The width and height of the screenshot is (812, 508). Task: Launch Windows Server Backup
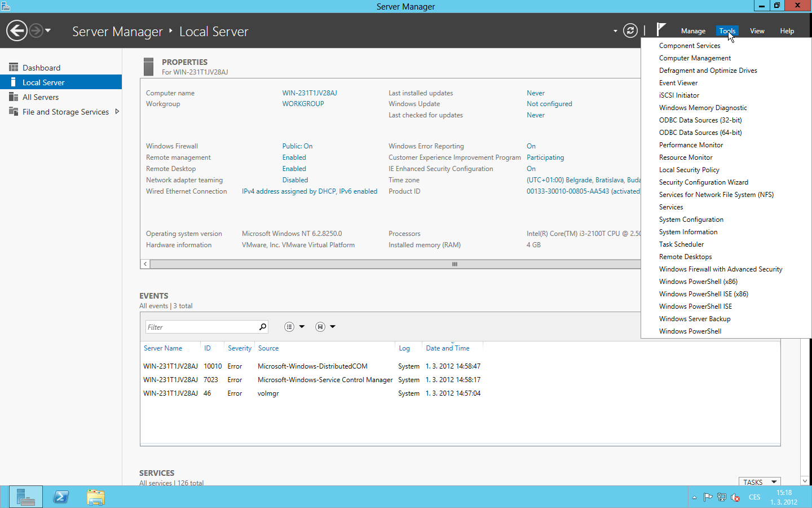[x=695, y=319]
